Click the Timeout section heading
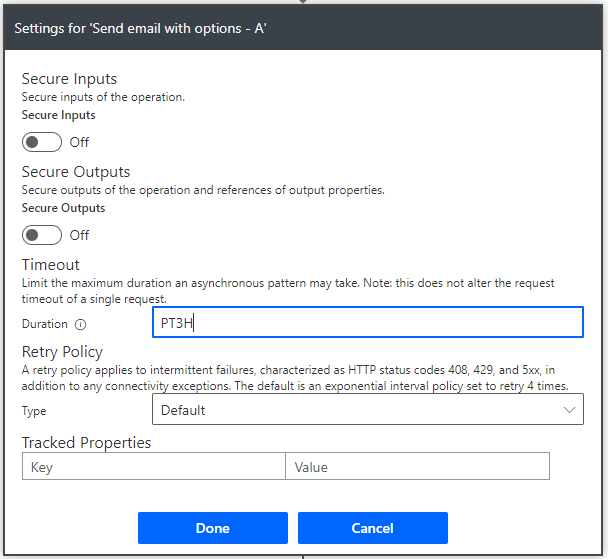The image size is (608, 559). coord(51,265)
